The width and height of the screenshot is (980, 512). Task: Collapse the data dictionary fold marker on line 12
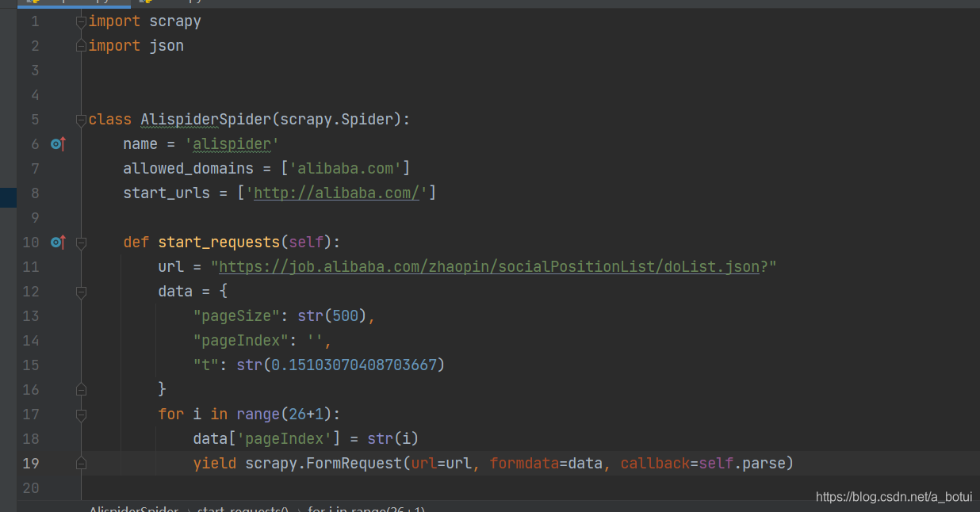81,292
